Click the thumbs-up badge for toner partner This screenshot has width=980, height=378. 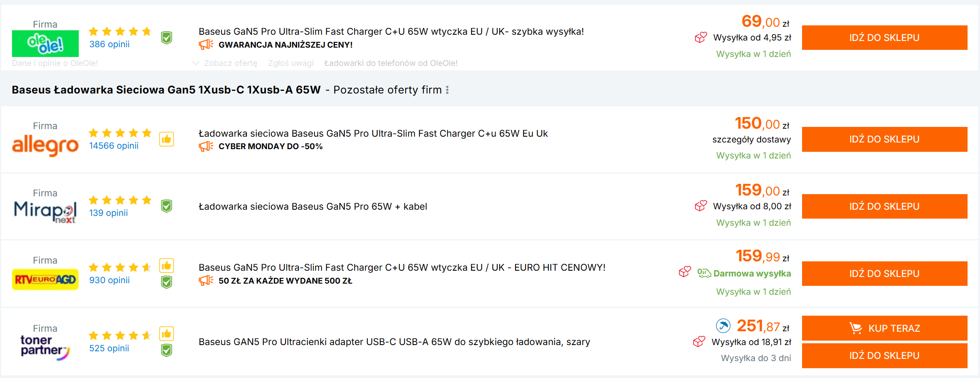tap(166, 333)
